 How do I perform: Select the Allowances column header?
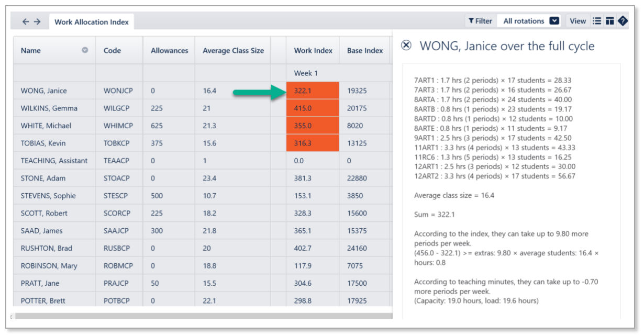169,51
